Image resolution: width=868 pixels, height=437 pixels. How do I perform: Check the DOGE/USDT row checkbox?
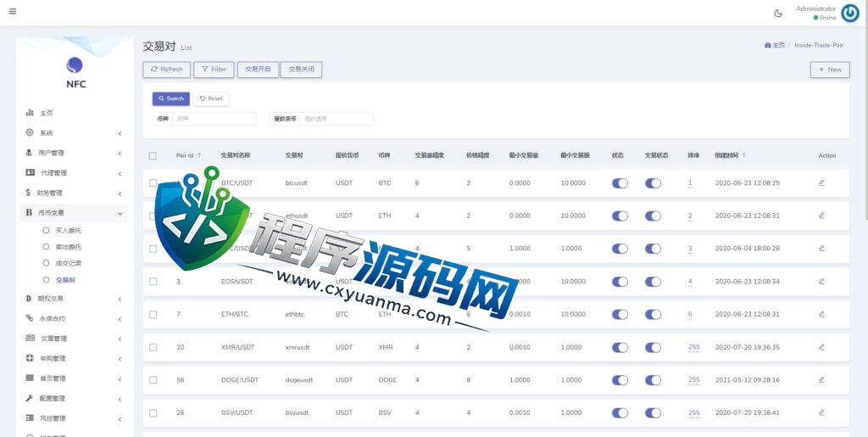click(153, 380)
